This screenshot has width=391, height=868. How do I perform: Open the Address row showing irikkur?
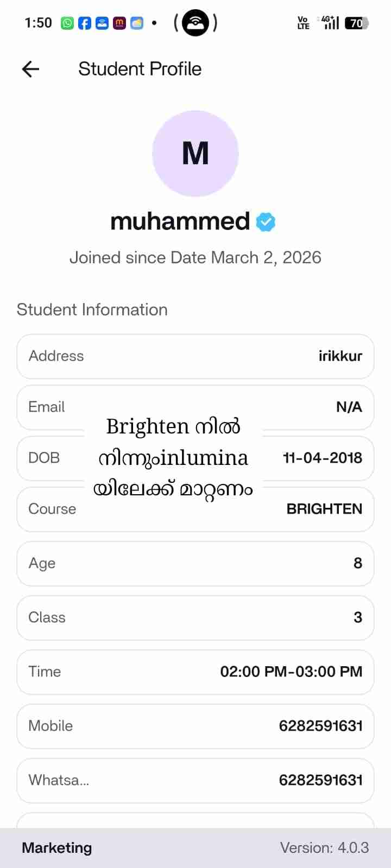point(195,356)
